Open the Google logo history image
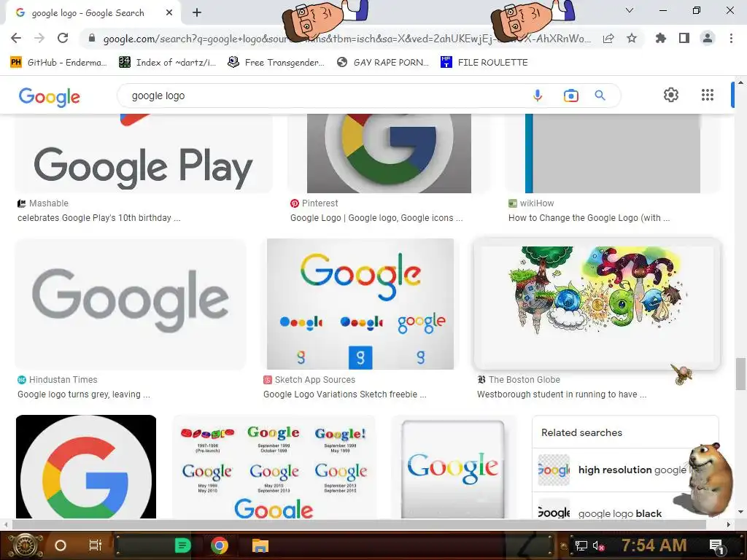Viewport: 747px width, 560px height. [x=274, y=467]
